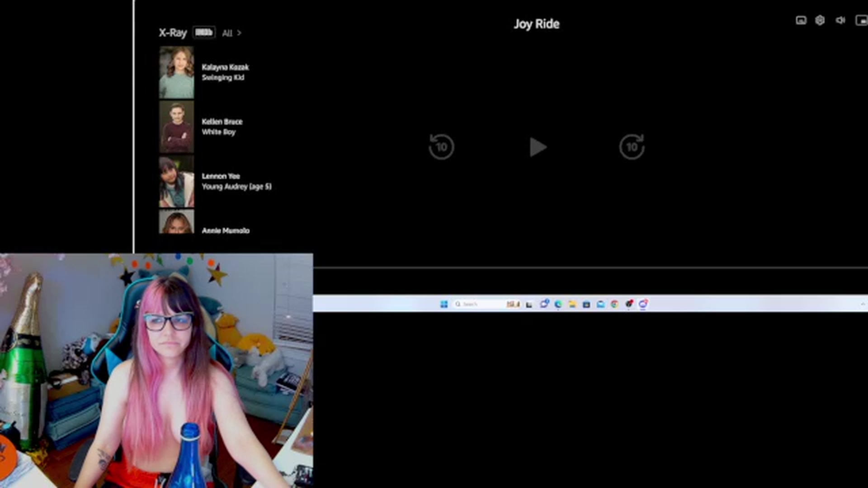Open Task View in taskbar
Viewport: 868px width, 488px height.
529,304
